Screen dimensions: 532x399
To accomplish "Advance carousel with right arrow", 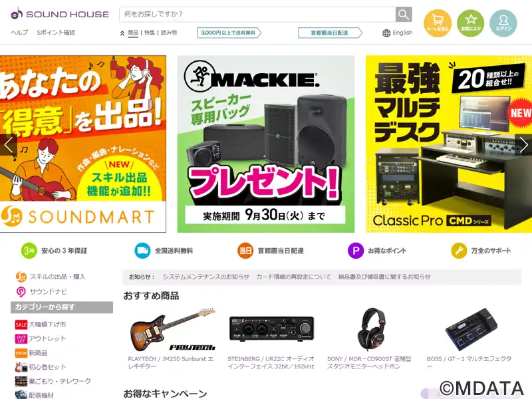I will point(523,145).
